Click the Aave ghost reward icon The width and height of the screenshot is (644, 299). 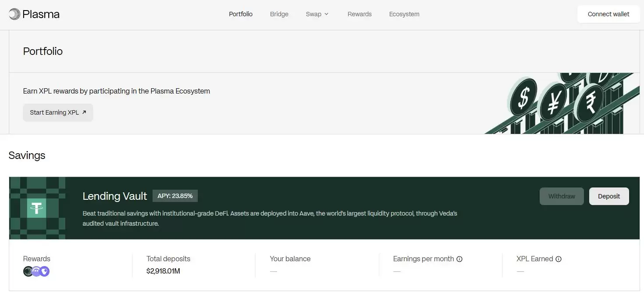pyautogui.click(x=36, y=271)
